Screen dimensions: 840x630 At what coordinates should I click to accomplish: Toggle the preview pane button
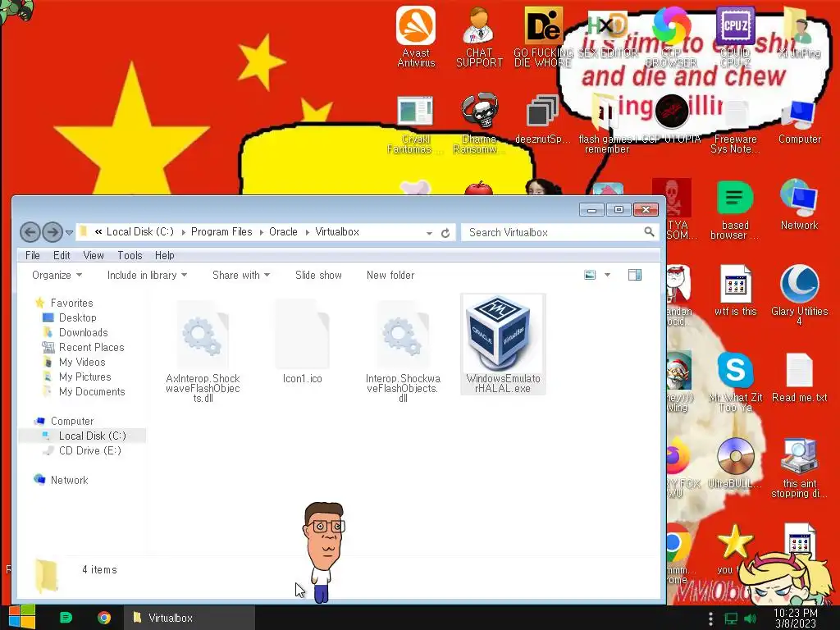pos(635,275)
